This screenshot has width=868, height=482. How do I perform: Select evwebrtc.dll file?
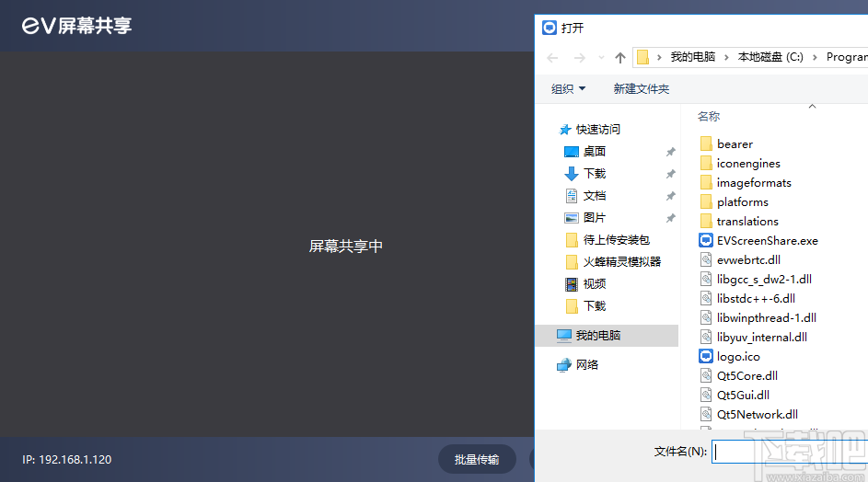(748, 260)
